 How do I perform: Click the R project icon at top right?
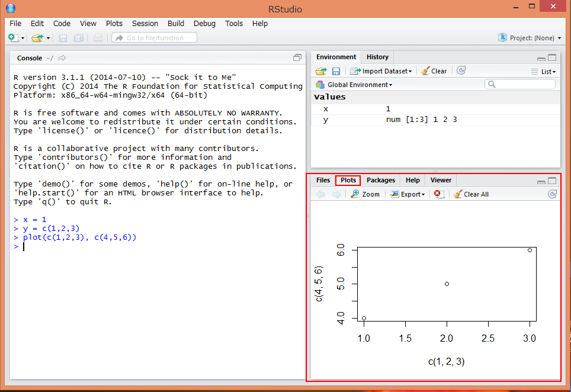click(x=502, y=37)
